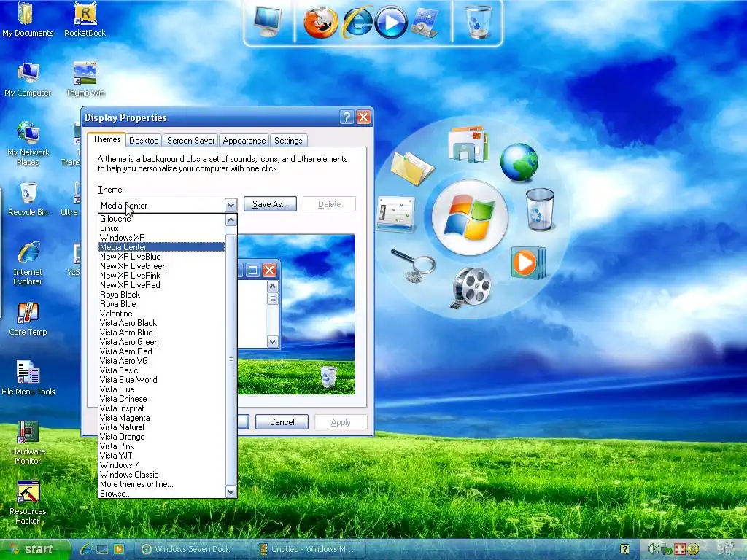Choose New XP LivePink theme
The image size is (747, 560).
tap(161, 276)
